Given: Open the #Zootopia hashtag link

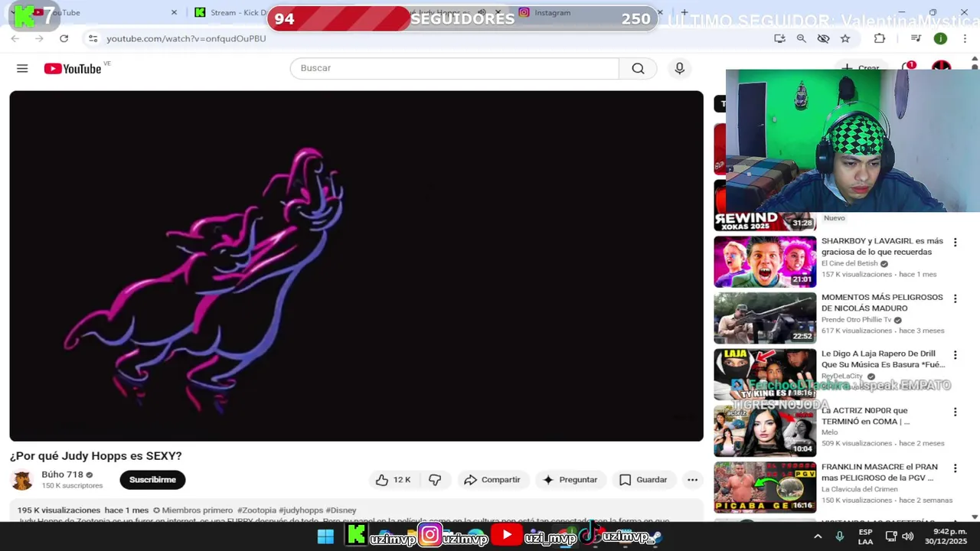Looking at the screenshot, I should 256,510.
